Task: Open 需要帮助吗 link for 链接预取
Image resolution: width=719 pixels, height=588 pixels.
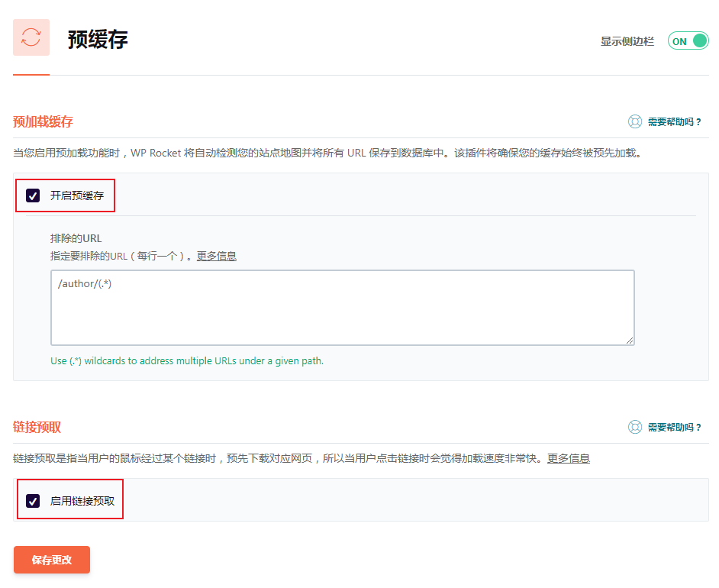Action: (x=674, y=427)
